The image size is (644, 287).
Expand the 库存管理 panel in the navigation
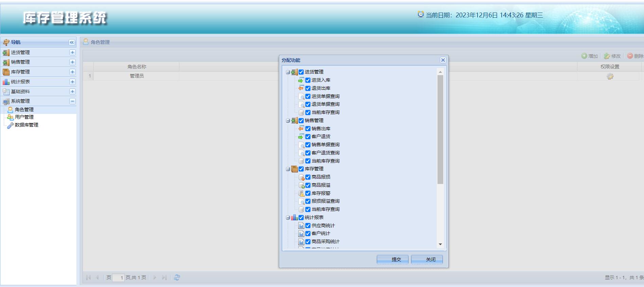pyautogui.click(x=72, y=72)
